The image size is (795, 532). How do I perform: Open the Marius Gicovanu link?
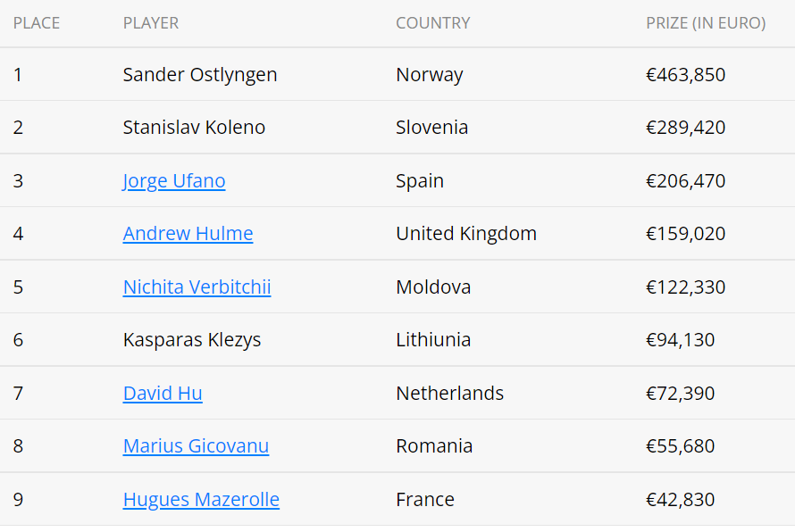196,446
